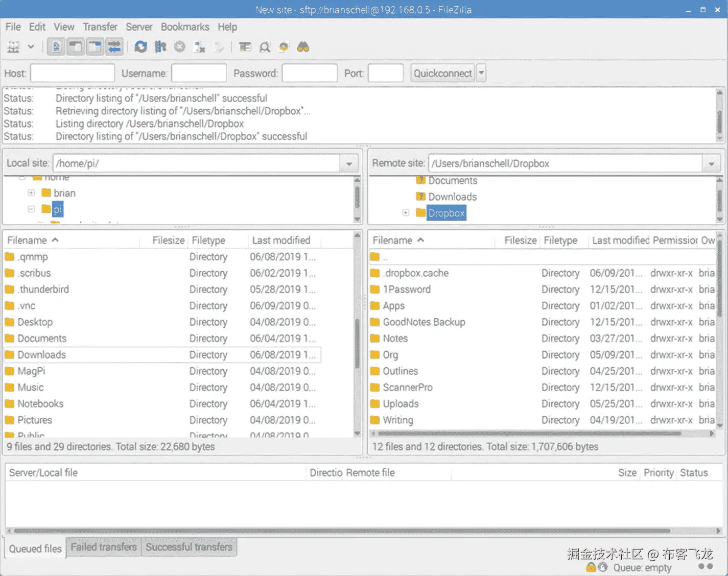Viewport: 728px width, 576px height.
Task: Toggle directory comparison icon
Action: click(x=265, y=47)
